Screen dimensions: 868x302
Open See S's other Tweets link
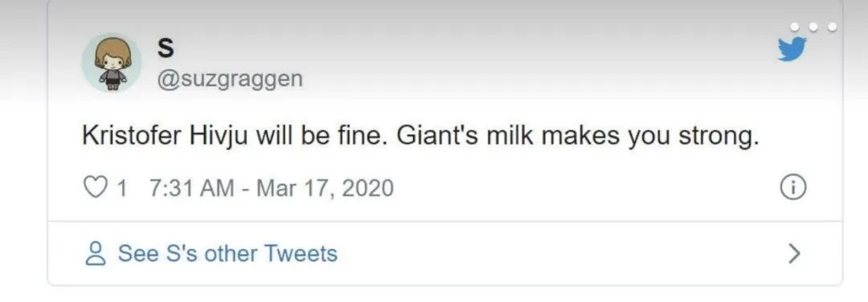227,254
